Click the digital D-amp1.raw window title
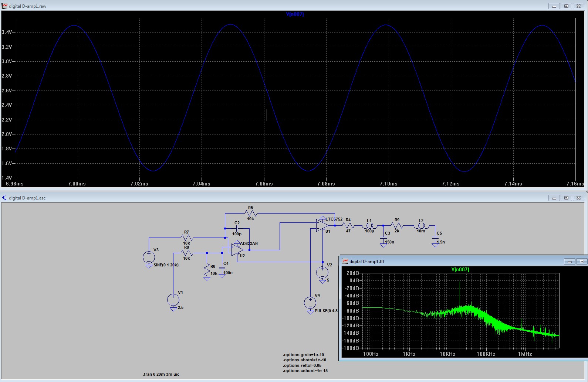 click(27, 6)
